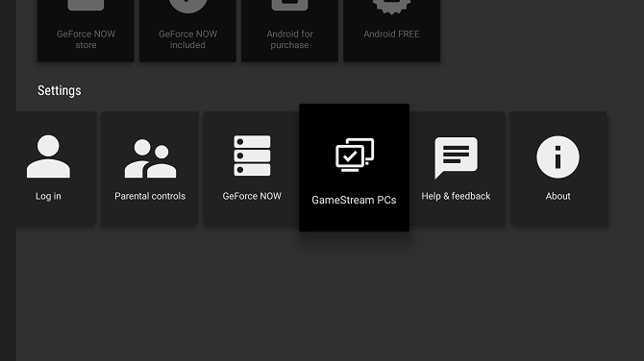Open the About info tile
Viewport: 644px width, 361px height.
tap(558, 168)
